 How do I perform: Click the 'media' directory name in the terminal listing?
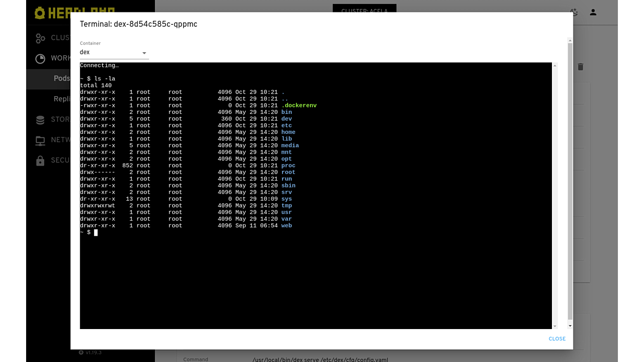(290, 146)
